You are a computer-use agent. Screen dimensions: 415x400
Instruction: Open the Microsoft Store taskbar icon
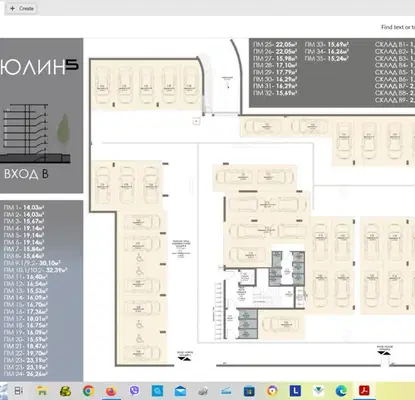[249, 391]
